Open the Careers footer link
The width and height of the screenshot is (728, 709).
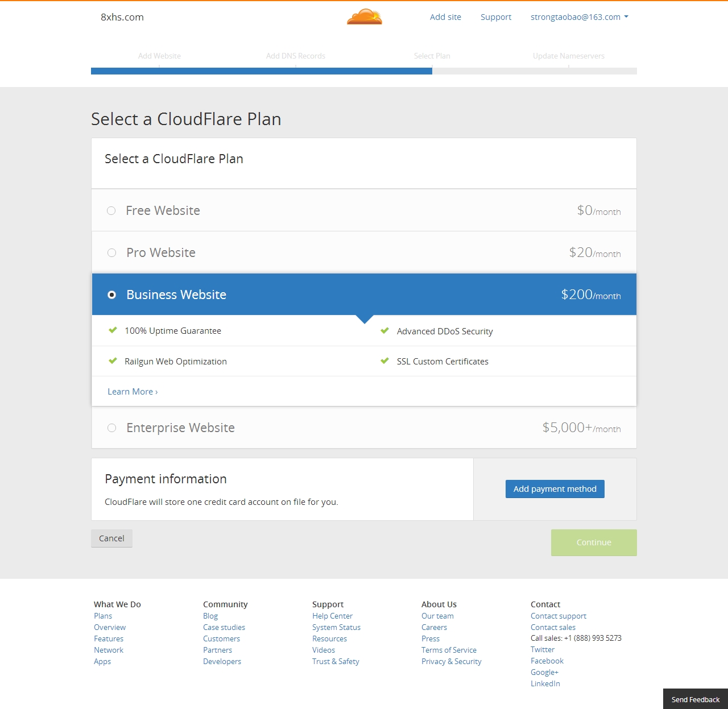pos(434,627)
